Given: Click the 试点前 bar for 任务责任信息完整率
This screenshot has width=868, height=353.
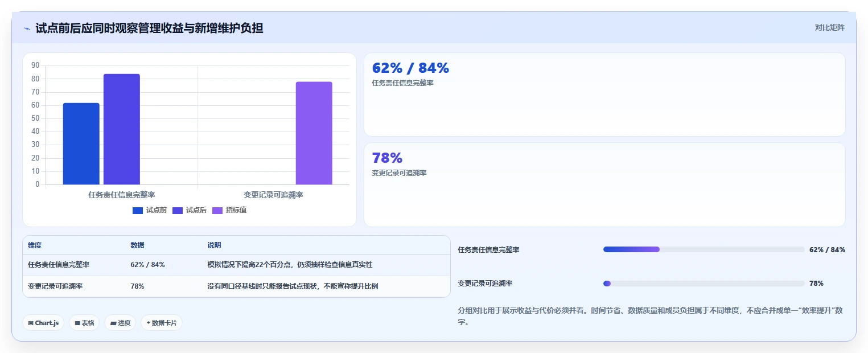Looking at the screenshot, I should point(81,143).
